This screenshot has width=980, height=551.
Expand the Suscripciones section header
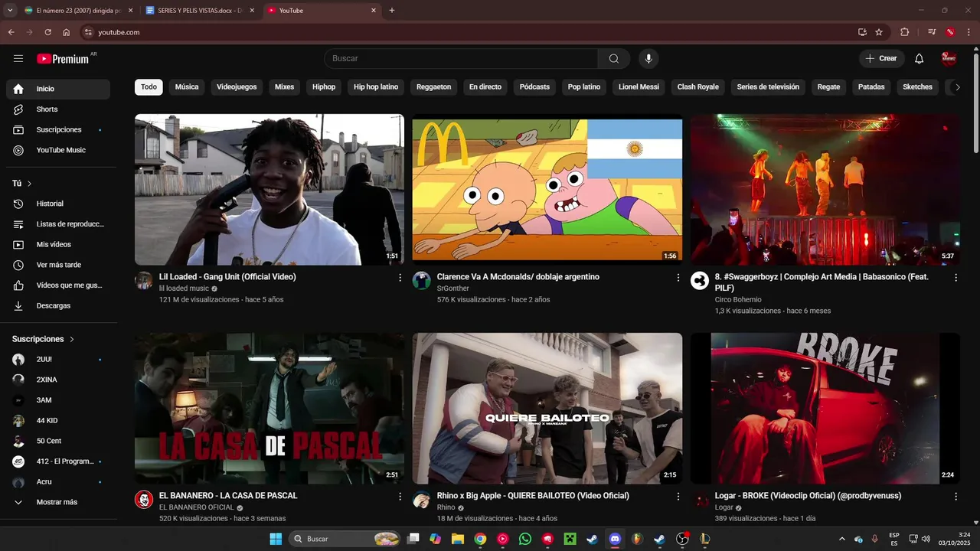(44, 339)
